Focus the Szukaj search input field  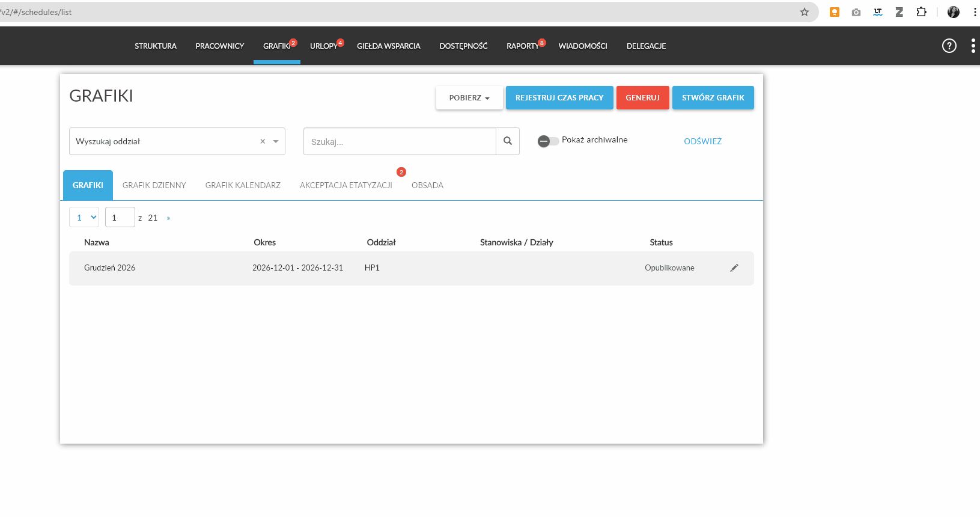pos(400,142)
